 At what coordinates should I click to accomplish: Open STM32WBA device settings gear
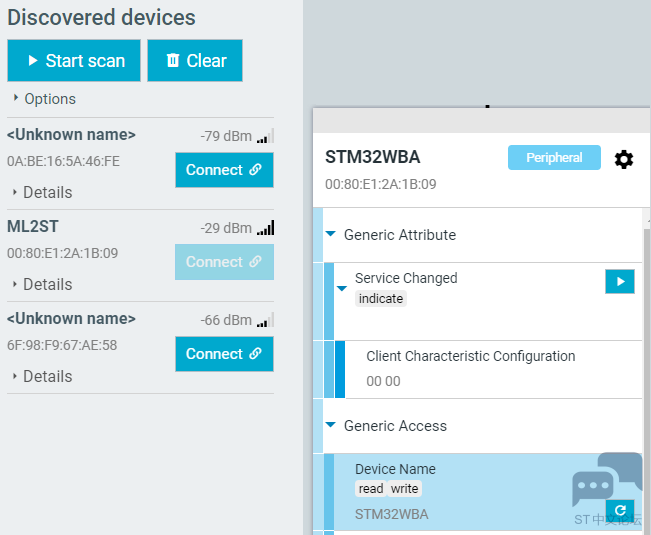pyautogui.click(x=624, y=159)
